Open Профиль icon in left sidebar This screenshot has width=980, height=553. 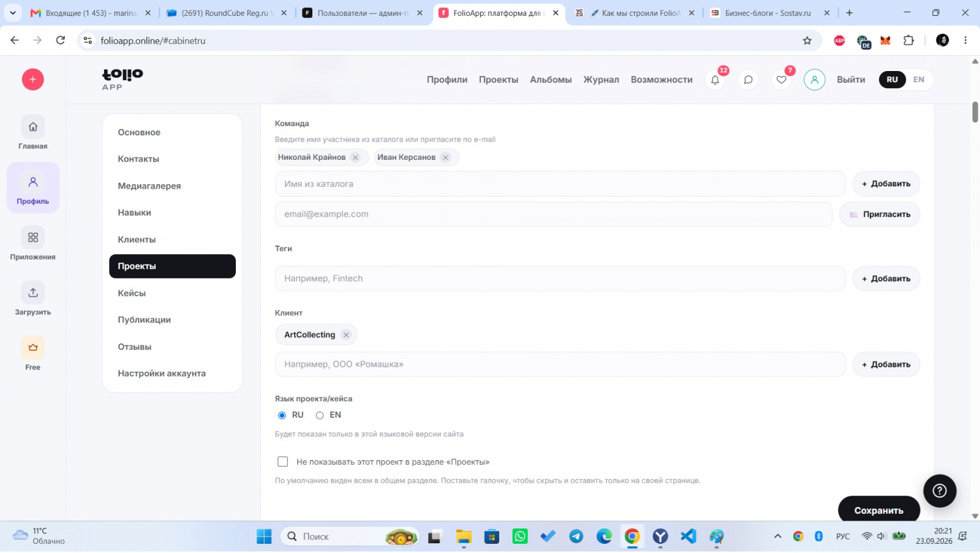coord(33,182)
